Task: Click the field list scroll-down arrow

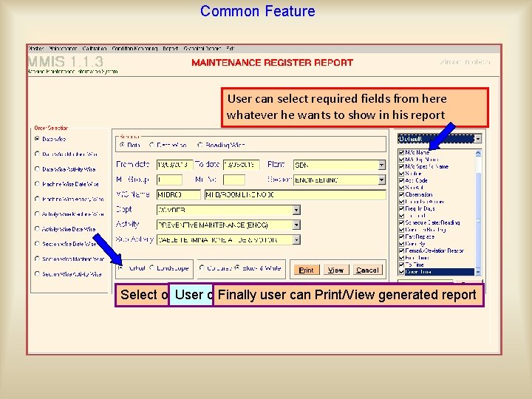Action: tap(478, 272)
